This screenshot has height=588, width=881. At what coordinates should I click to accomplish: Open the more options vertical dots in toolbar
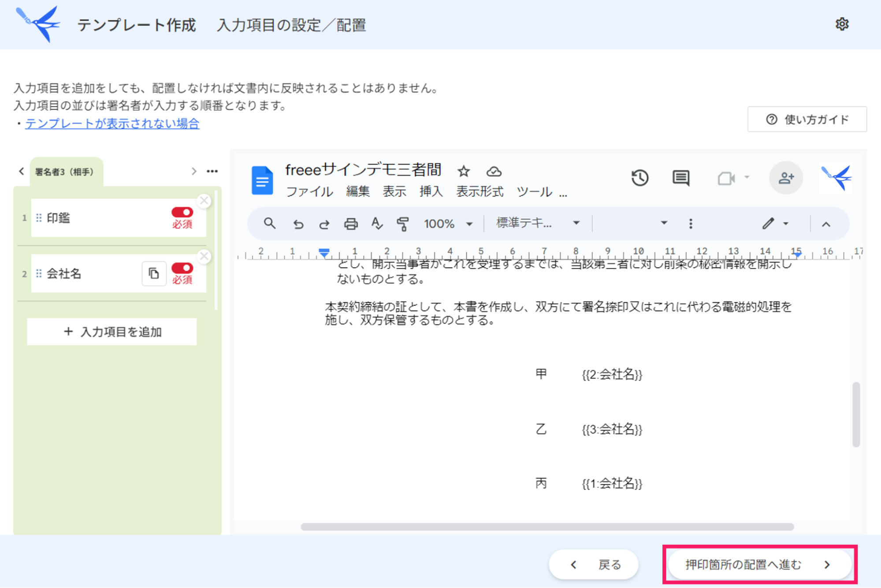point(691,224)
